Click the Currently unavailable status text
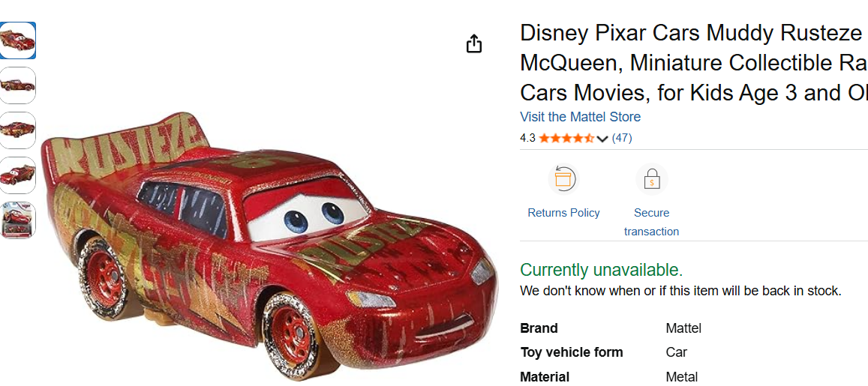The width and height of the screenshot is (868, 386). (601, 270)
